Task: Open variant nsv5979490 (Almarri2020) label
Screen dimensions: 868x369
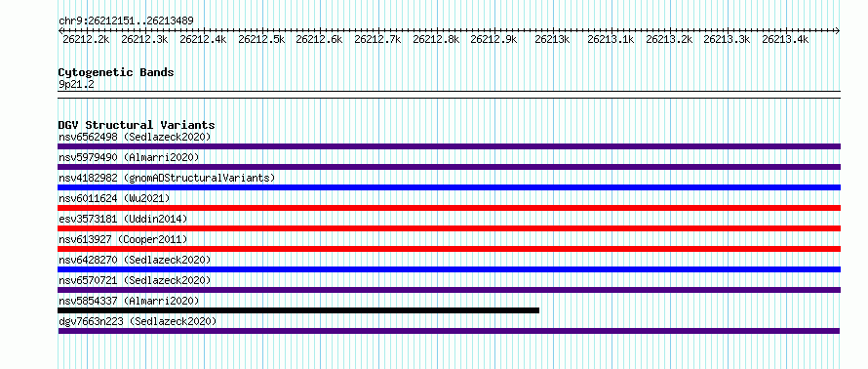Action: click(x=129, y=157)
